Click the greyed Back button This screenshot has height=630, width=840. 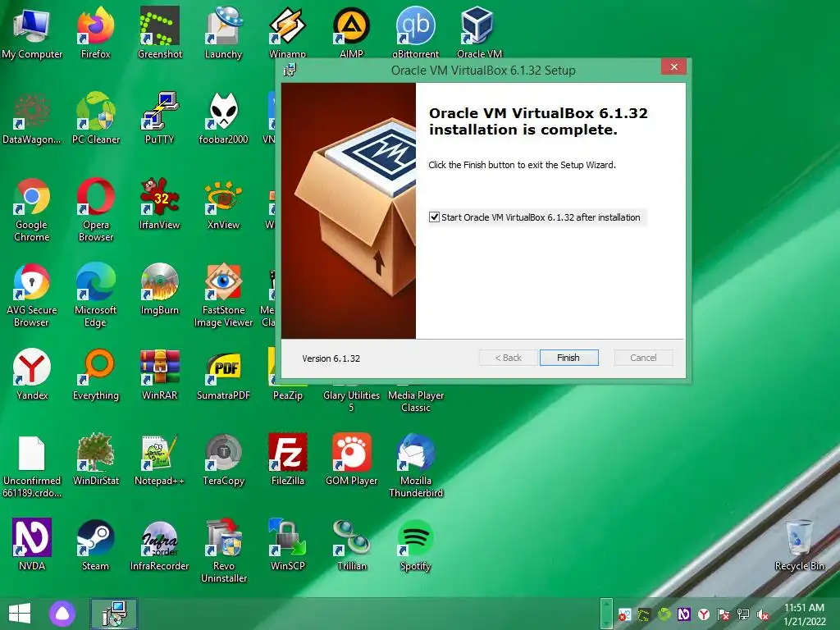[508, 358]
